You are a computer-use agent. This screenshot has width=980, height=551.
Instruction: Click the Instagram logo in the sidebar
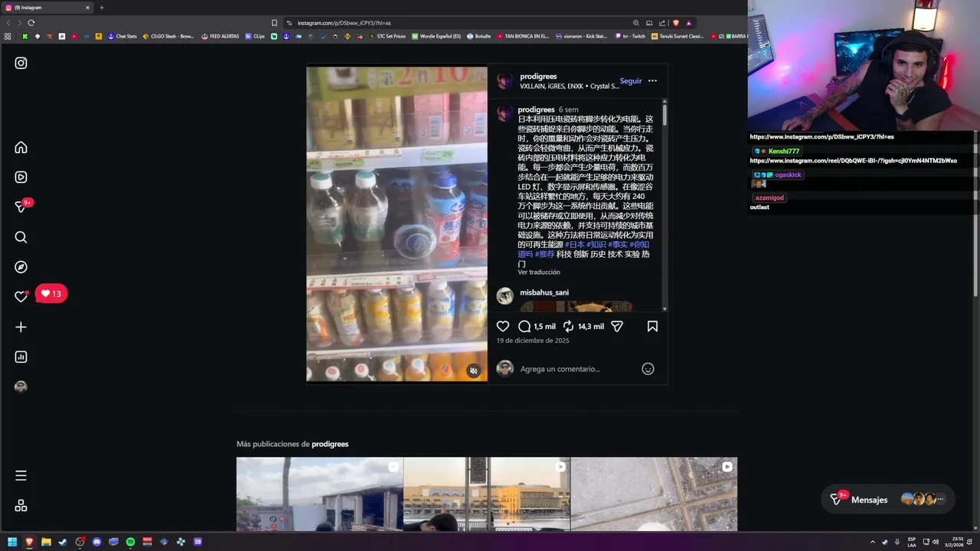(x=21, y=64)
